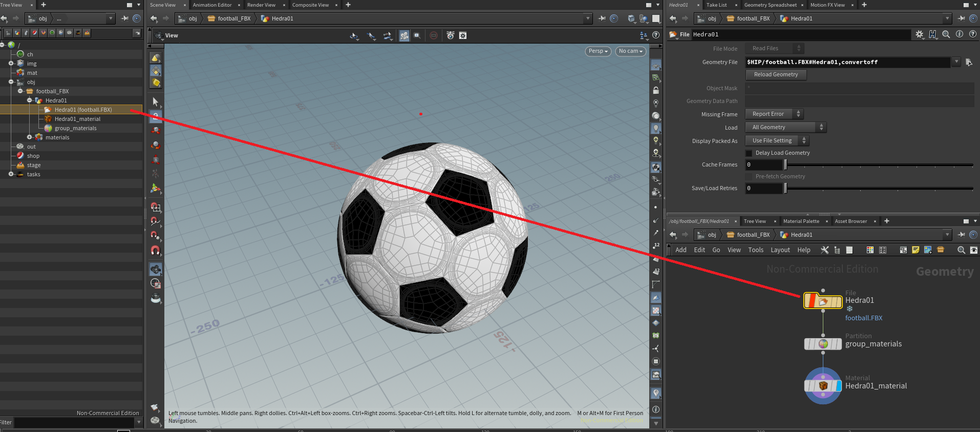Open the Layout menu in network editor
This screenshot has width=980, height=432.
pos(780,250)
